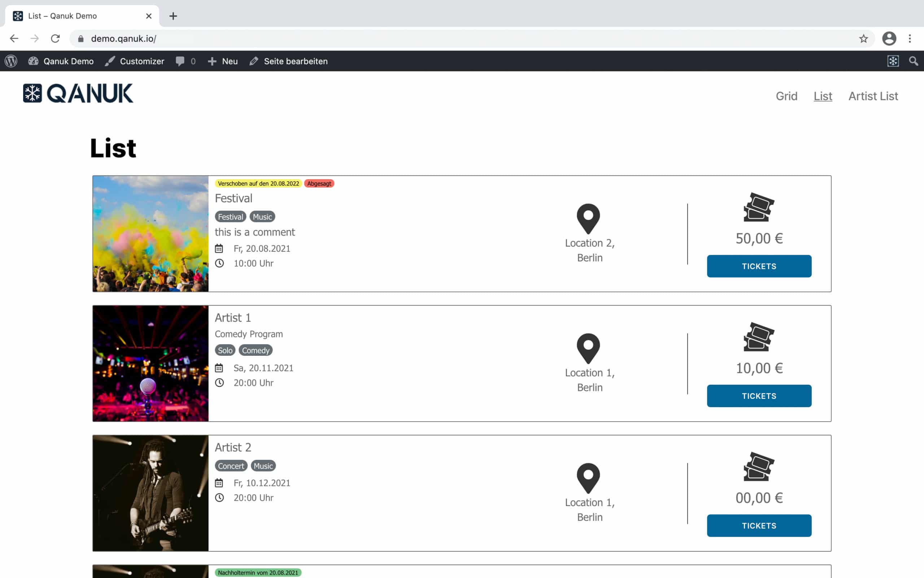Image resolution: width=924 pixels, height=578 pixels.
Task: Click the 00,00 € price
Action: (759, 497)
